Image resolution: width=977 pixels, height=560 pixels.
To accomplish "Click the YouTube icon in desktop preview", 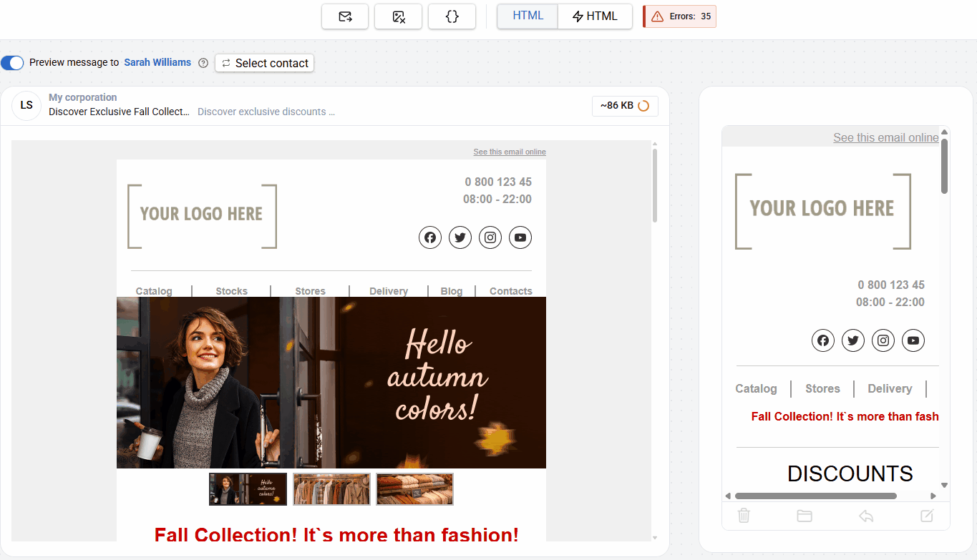I will coord(520,237).
